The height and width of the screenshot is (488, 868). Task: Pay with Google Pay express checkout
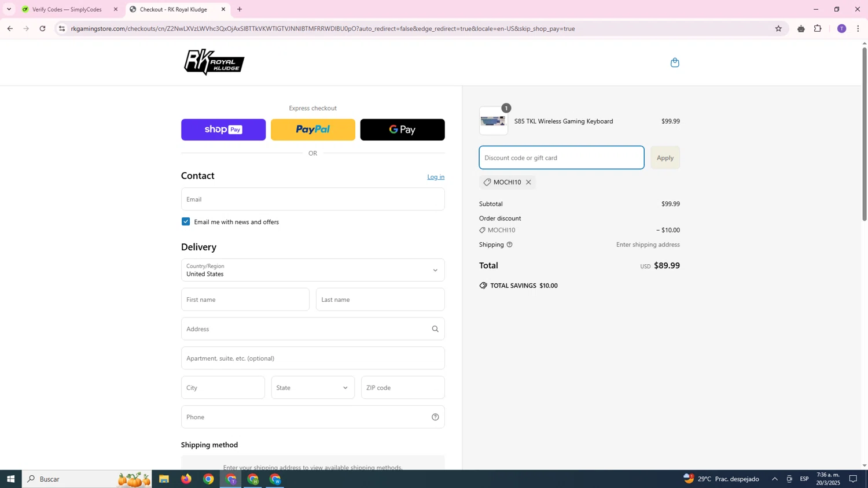tap(403, 130)
